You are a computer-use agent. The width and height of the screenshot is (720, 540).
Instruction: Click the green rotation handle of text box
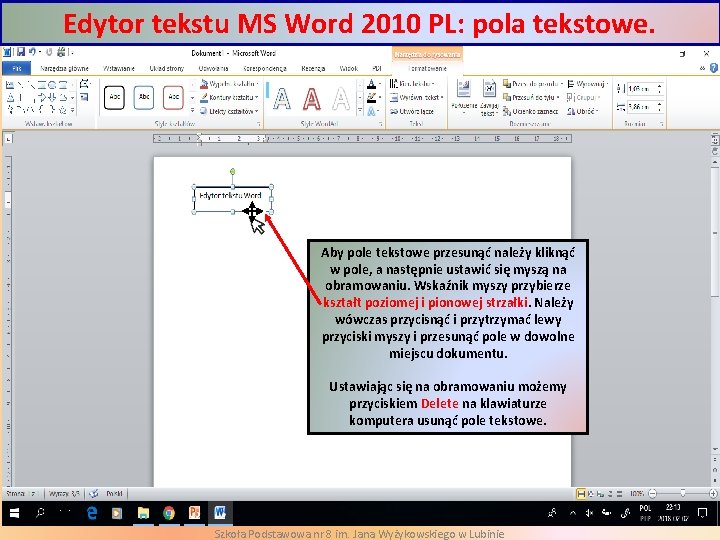coord(232,171)
